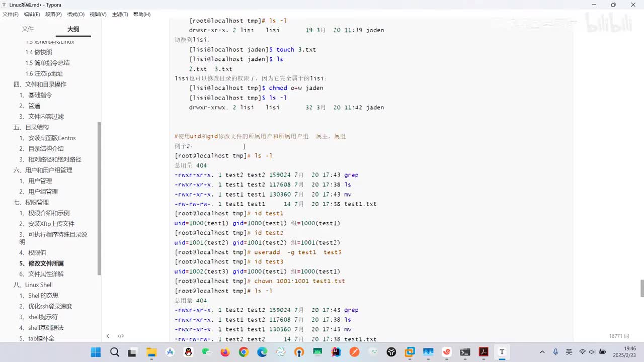Switch to the 大纲 sidebar tab
The image size is (644, 362).
click(73, 29)
